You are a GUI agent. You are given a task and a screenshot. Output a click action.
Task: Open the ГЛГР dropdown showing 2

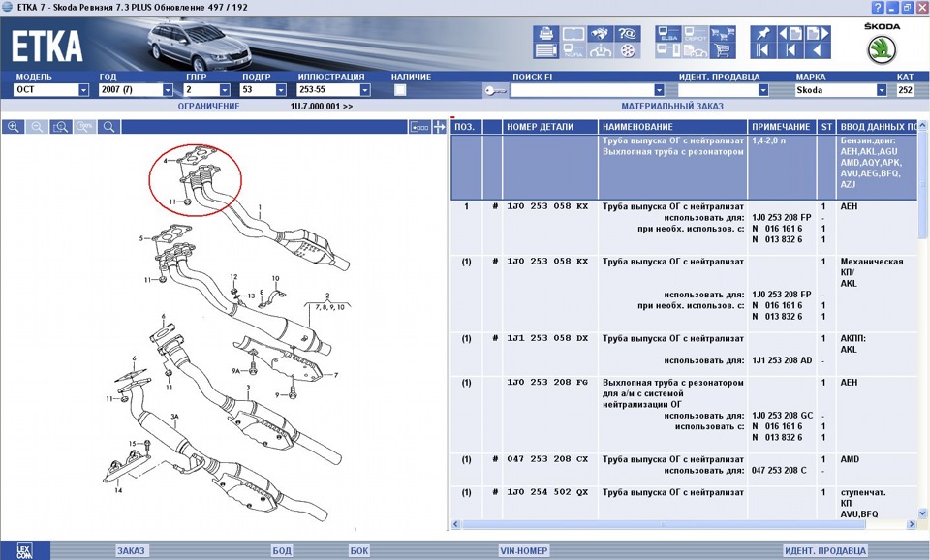(x=207, y=89)
